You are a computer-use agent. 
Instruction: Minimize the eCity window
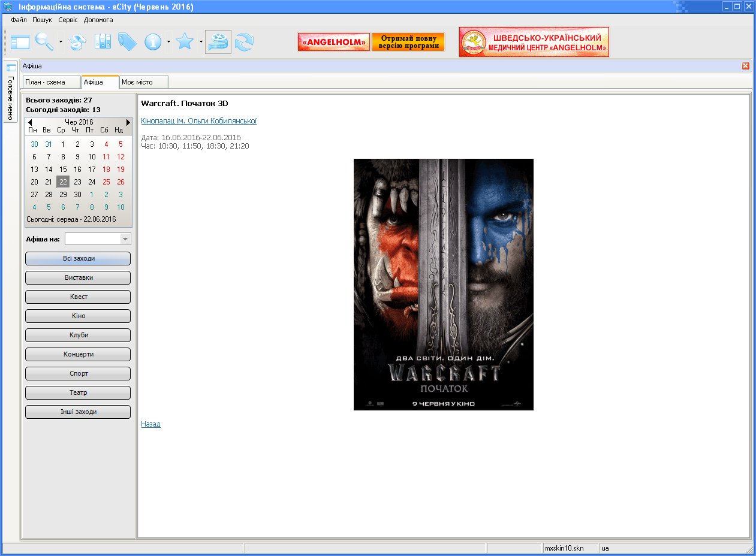click(x=727, y=7)
